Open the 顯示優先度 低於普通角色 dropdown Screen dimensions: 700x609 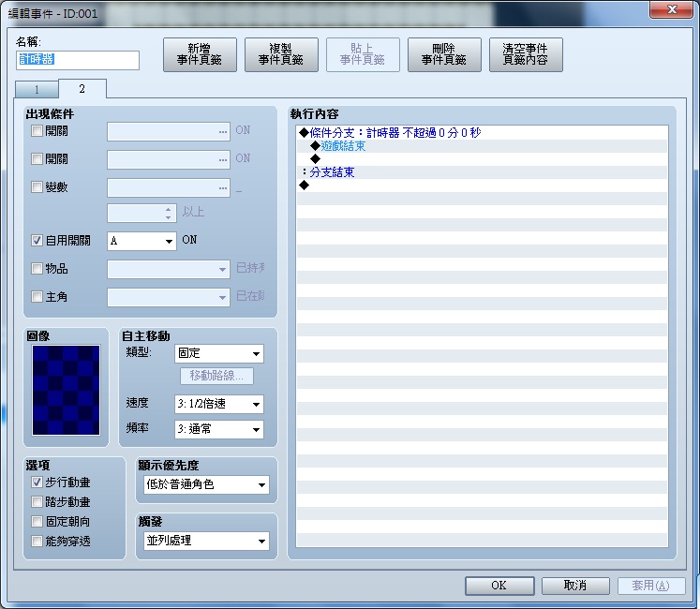tap(207, 485)
